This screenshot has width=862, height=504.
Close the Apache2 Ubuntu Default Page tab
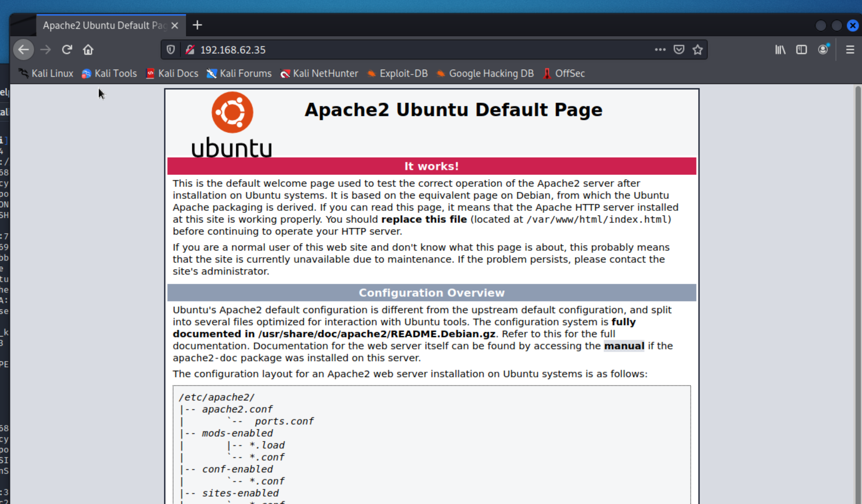pyautogui.click(x=175, y=26)
